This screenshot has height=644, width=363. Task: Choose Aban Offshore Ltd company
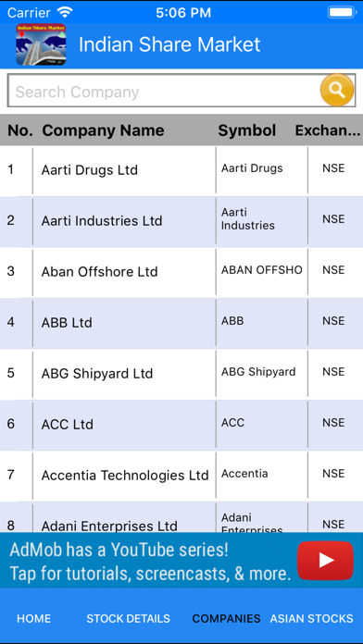tap(181, 272)
